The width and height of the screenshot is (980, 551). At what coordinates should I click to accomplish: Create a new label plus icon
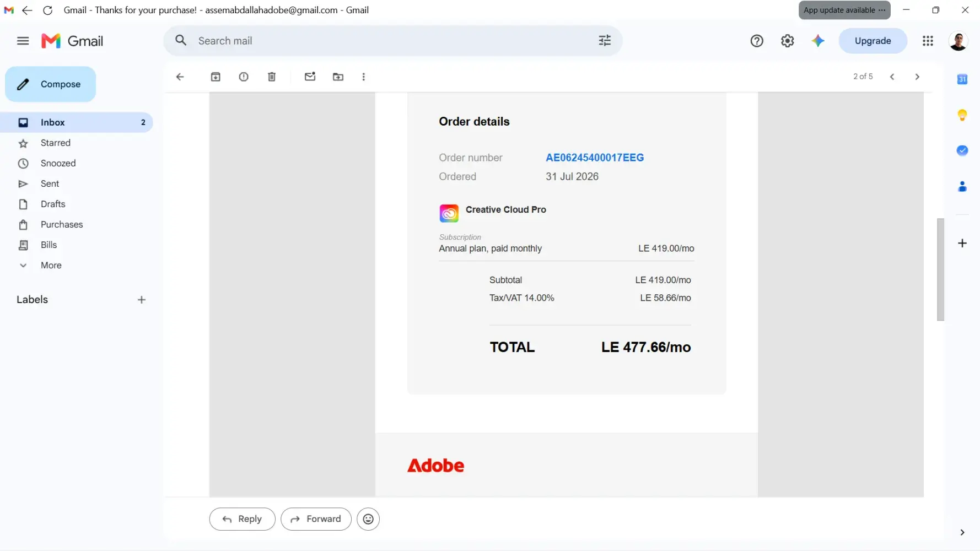(142, 300)
